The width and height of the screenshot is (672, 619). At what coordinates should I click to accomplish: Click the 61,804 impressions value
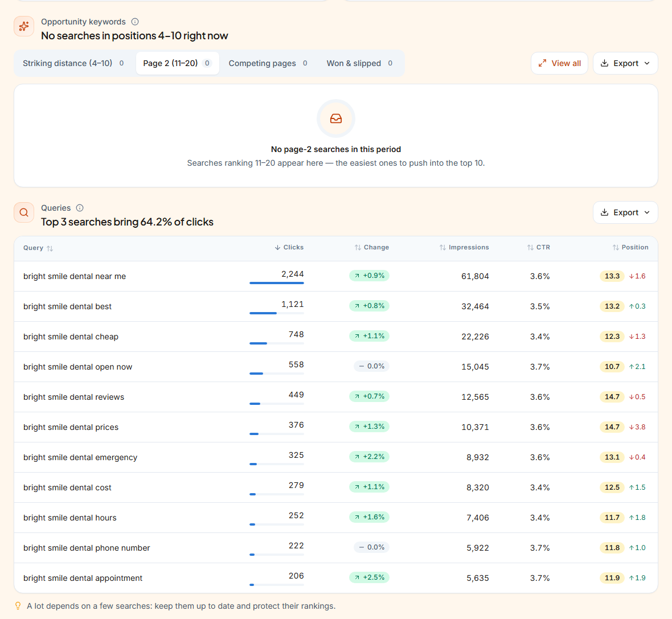pyautogui.click(x=475, y=277)
